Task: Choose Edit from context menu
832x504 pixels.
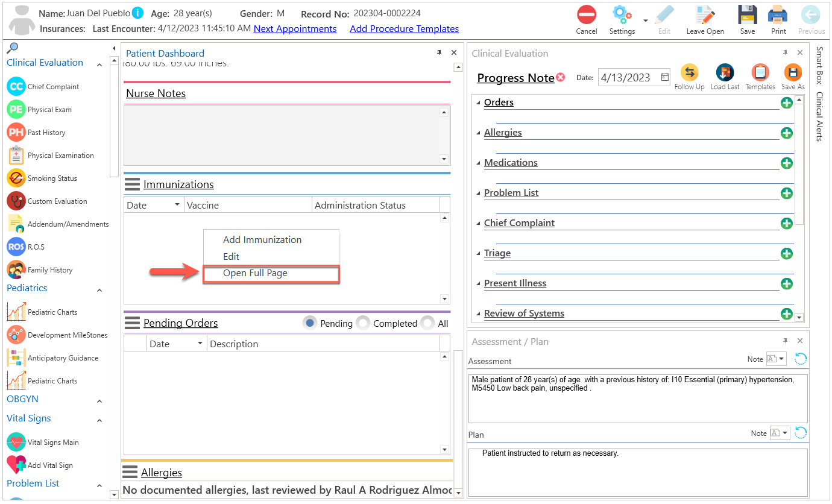Action: [232, 257]
